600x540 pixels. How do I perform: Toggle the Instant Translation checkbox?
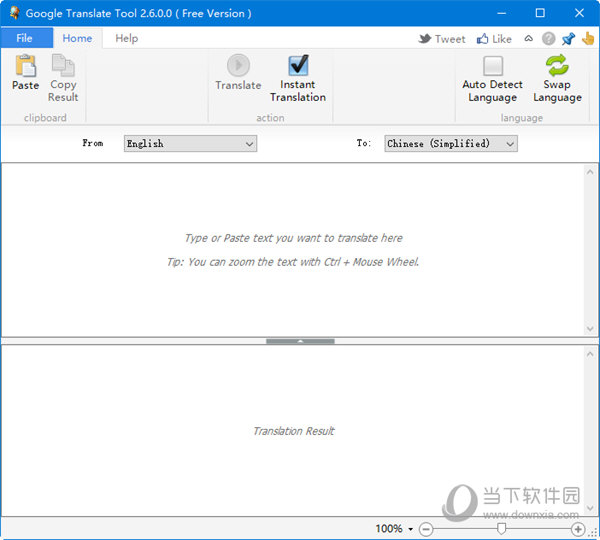click(x=298, y=65)
